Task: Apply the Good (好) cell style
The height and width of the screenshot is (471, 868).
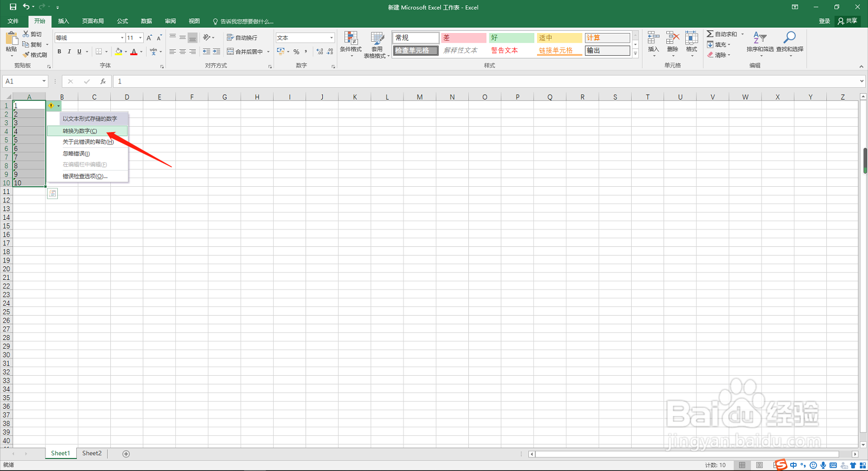Action: pyautogui.click(x=511, y=38)
